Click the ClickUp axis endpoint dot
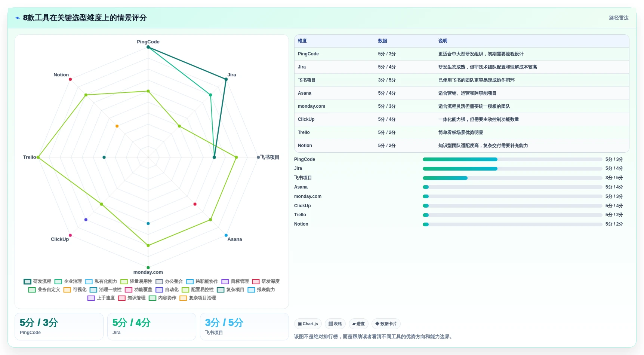The height and width of the screenshot is (355, 644). coord(70,235)
